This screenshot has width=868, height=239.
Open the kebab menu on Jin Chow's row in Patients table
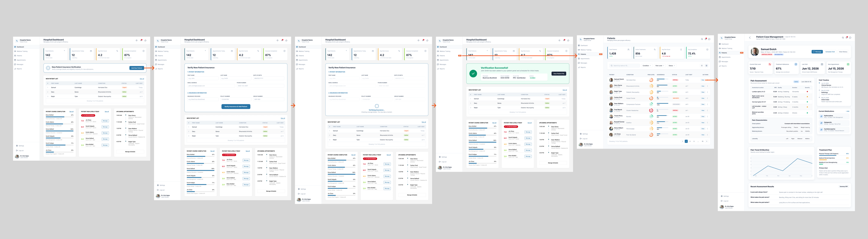pos(708,135)
